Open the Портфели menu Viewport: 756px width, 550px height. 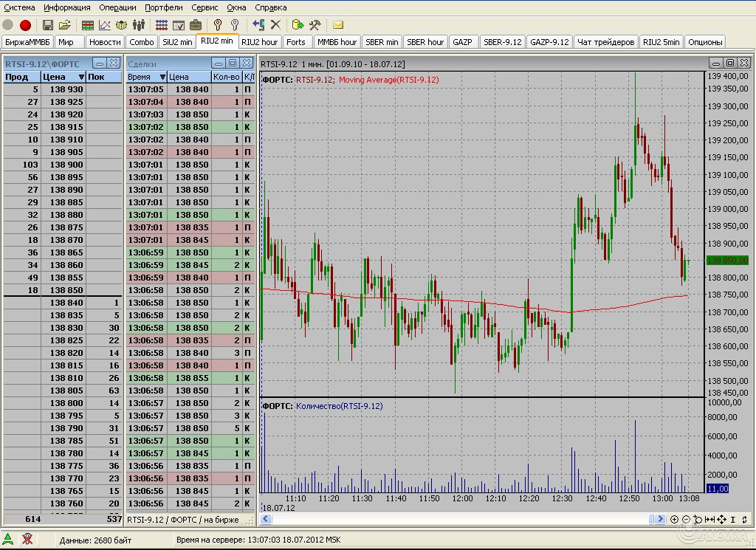pos(164,7)
